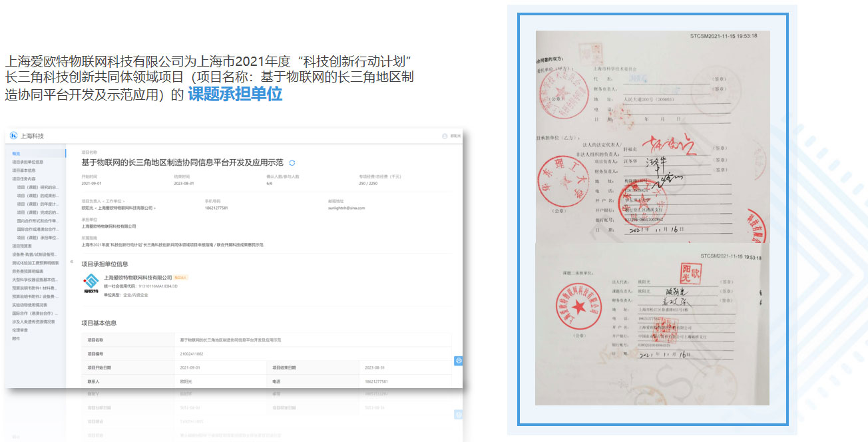868x442 pixels.
Task: Click the blue floating assistant button
Action: pyautogui.click(x=459, y=361)
